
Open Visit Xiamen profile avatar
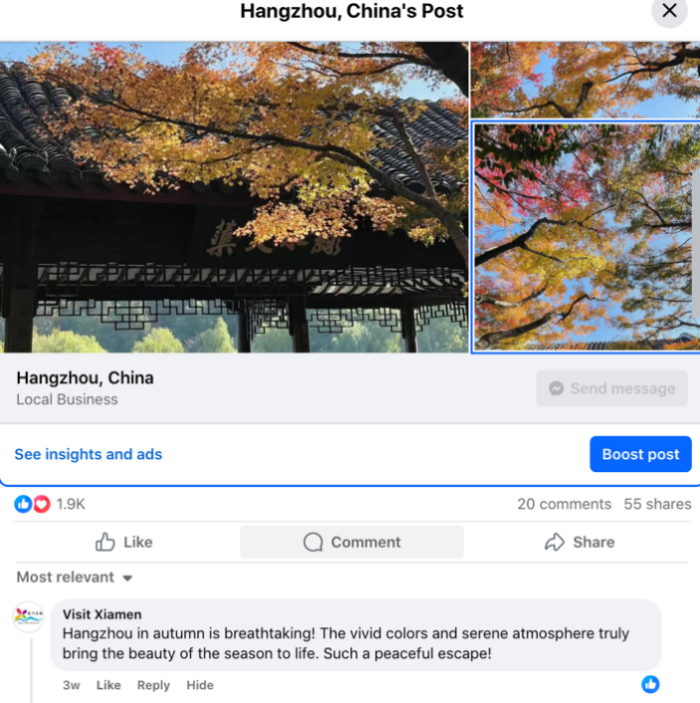(x=28, y=616)
